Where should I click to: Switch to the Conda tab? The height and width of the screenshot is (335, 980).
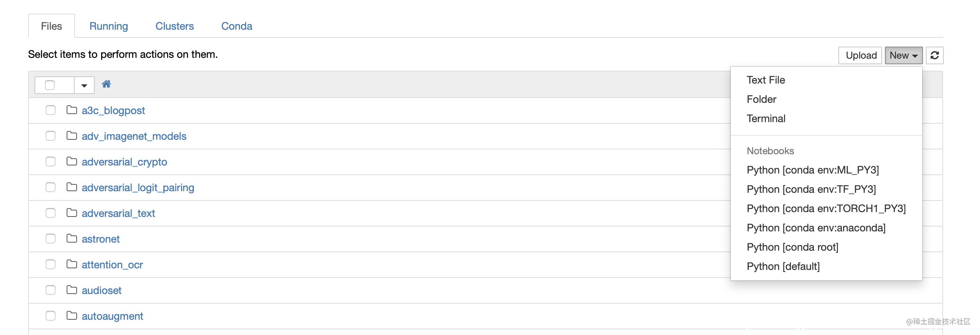click(x=236, y=26)
